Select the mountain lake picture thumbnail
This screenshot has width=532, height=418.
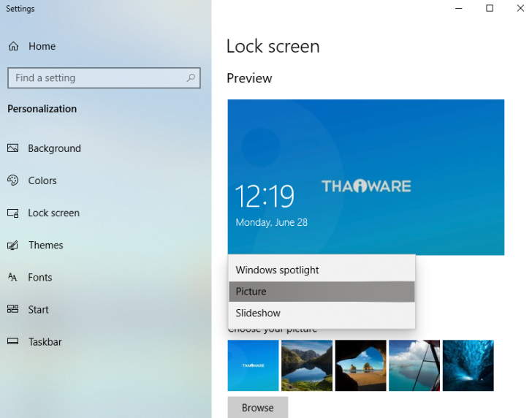tap(307, 365)
